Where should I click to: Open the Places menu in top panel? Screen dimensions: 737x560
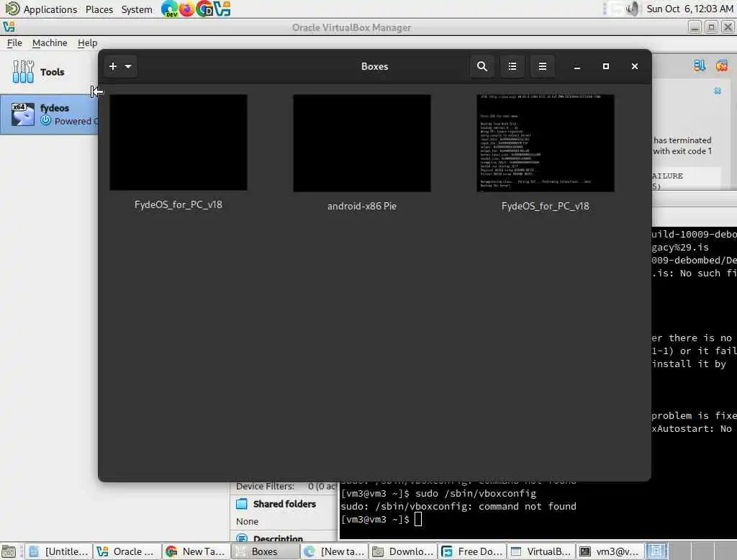point(99,9)
